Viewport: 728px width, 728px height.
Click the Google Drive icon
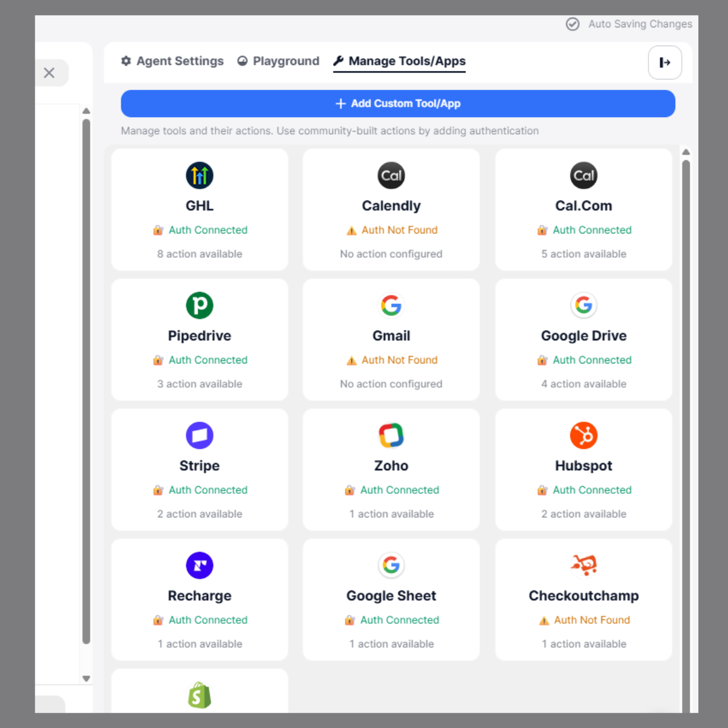584,305
